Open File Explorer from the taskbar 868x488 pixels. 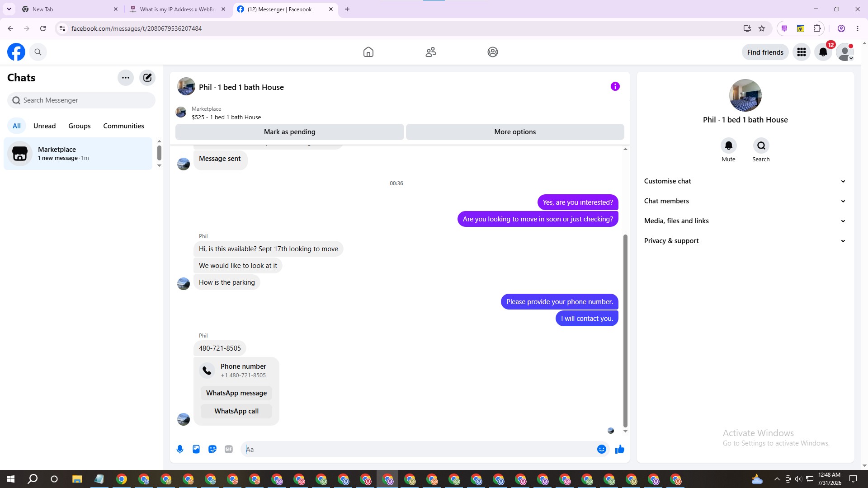click(x=77, y=479)
